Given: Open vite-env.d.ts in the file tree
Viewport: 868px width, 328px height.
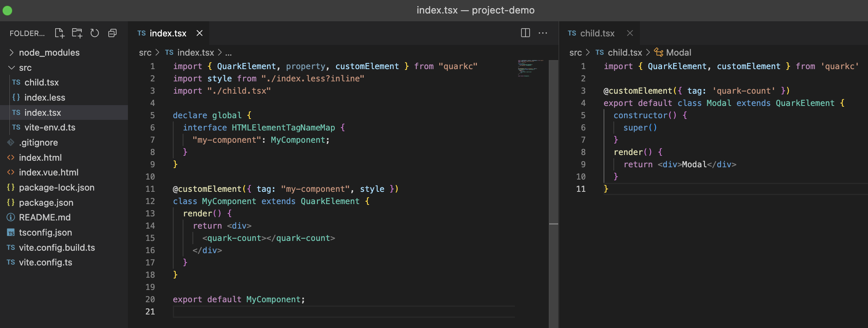Looking at the screenshot, I should [x=64, y=127].
